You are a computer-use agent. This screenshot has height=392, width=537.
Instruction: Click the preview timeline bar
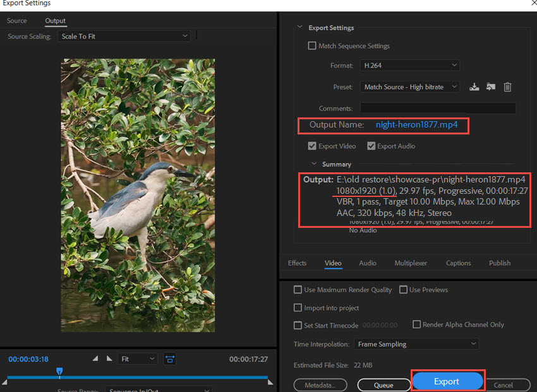point(137,377)
